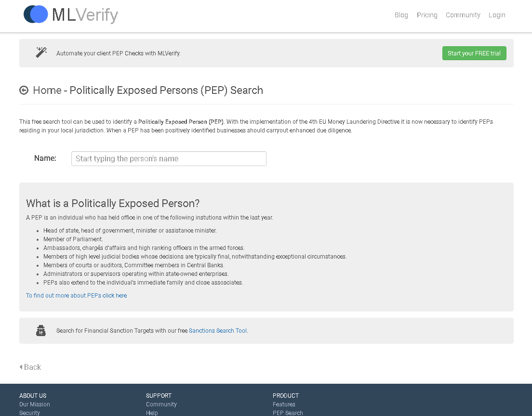Go to the Pricing page
Screen dimensions: 532x416
pyautogui.click(x=427, y=15)
